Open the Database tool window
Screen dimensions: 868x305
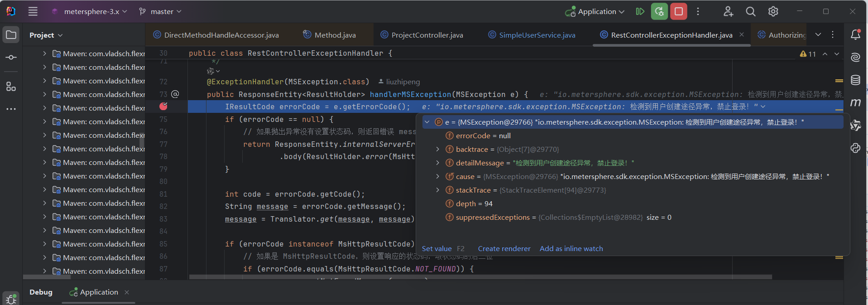click(855, 80)
